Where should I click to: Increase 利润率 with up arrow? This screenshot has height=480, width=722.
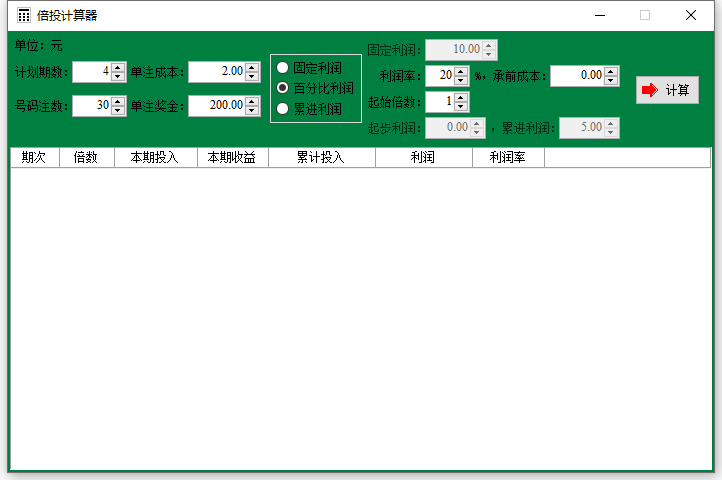pos(460,71)
